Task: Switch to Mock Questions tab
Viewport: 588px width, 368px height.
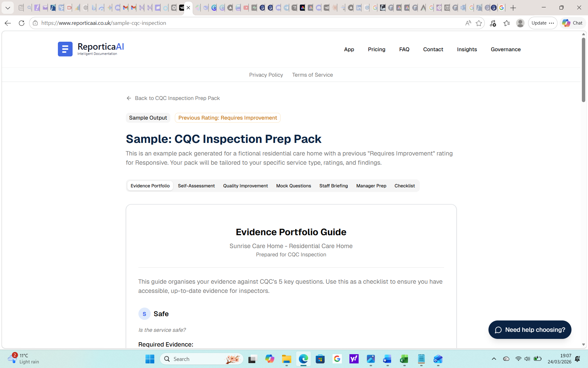Action: (293, 186)
